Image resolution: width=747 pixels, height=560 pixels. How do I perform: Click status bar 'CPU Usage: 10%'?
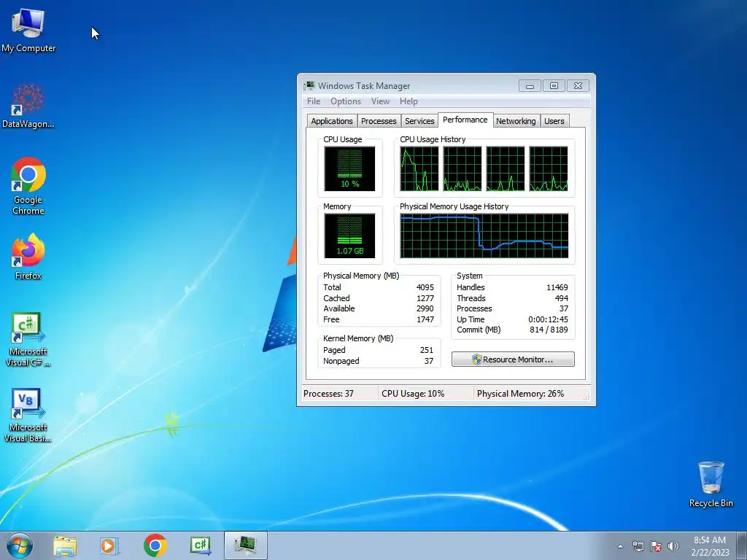click(413, 394)
